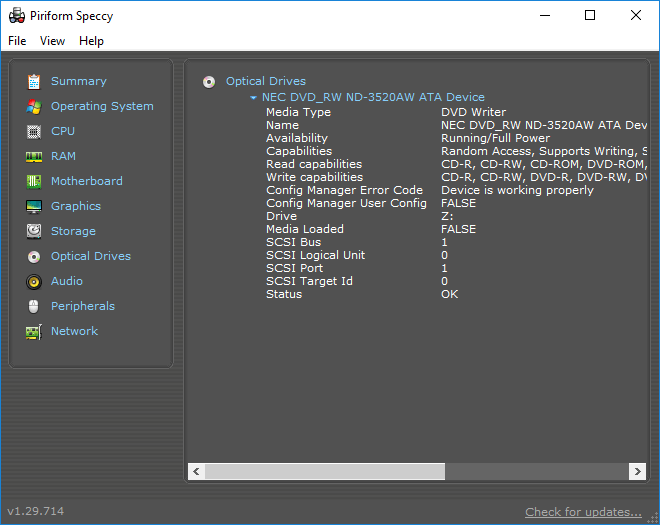Image resolution: width=660 pixels, height=525 pixels.
Task: Click the window resize grip corner
Action: 653,518
